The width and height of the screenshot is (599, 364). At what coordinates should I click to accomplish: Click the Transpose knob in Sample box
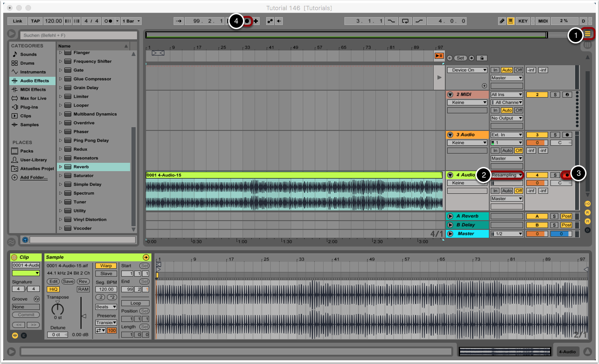tap(58, 309)
